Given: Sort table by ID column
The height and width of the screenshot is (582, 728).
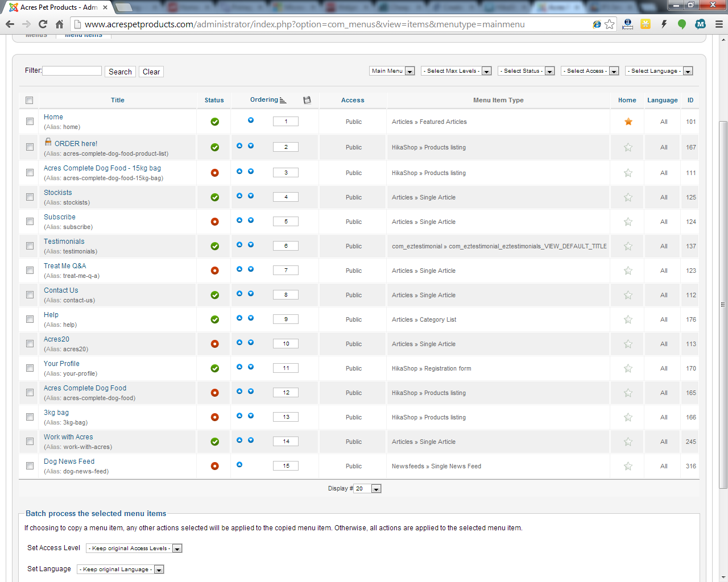Looking at the screenshot, I should [x=690, y=100].
